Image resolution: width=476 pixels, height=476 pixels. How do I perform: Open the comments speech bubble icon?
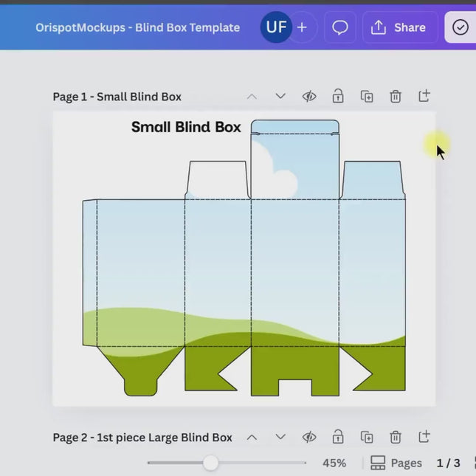(340, 27)
